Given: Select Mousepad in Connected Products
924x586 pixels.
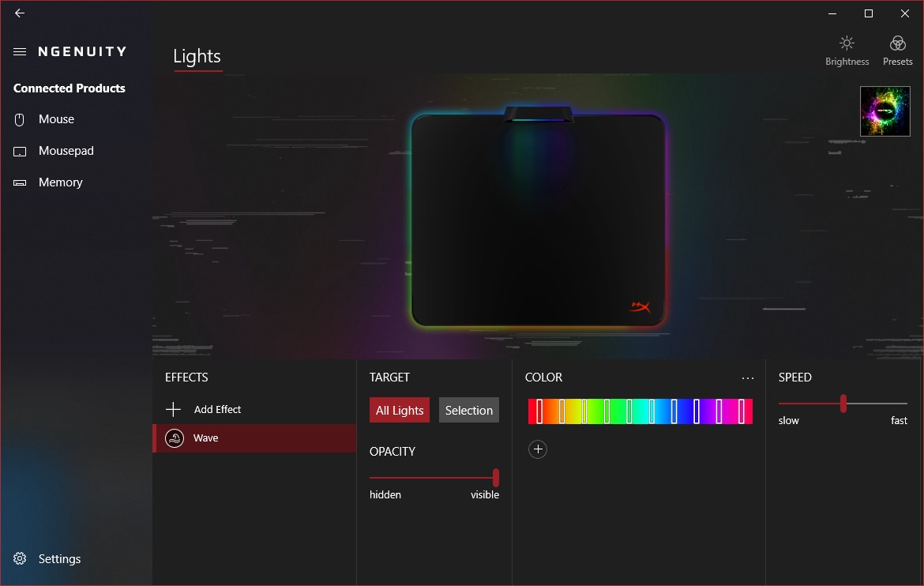Looking at the screenshot, I should pos(66,151).
